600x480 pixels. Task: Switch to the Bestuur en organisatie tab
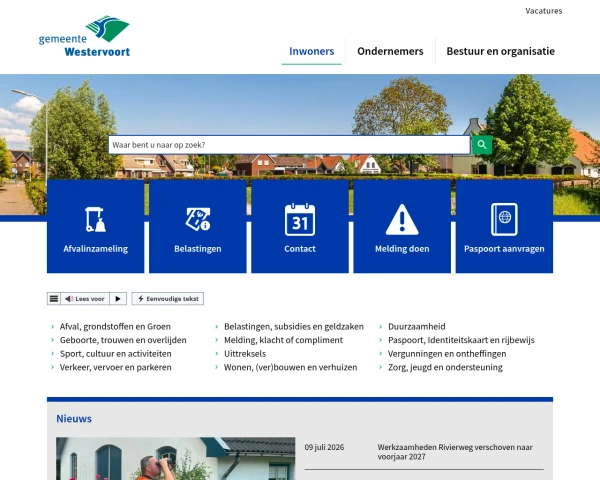click(501, 51)
